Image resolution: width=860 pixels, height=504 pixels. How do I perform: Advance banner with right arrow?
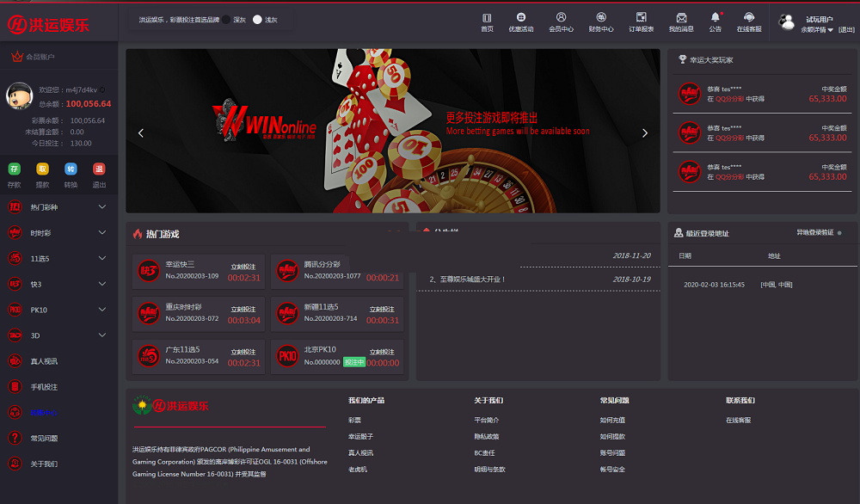pos(645,132)
